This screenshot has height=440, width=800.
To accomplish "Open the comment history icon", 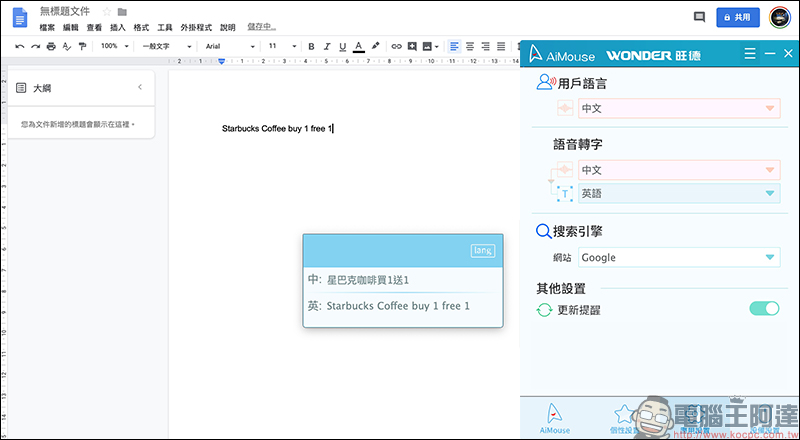I will [699, 17].
